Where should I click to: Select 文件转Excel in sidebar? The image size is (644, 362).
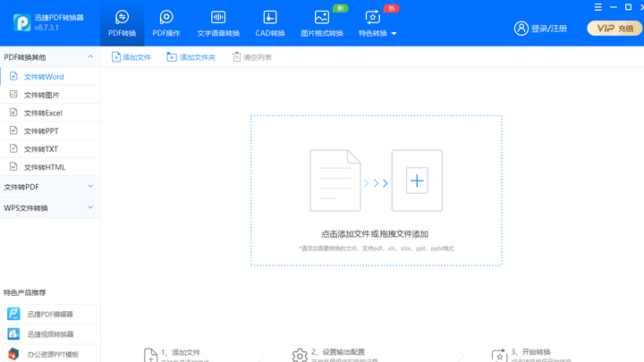50,113
